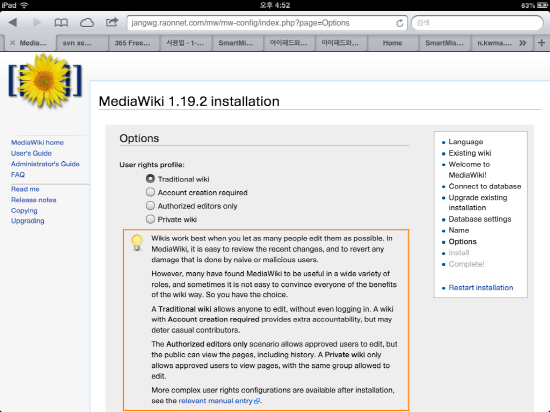Image resolution: width=550 pixels, height=412 pixels.
Task: Open the Read me link
Action: click(x=25, y=189)
